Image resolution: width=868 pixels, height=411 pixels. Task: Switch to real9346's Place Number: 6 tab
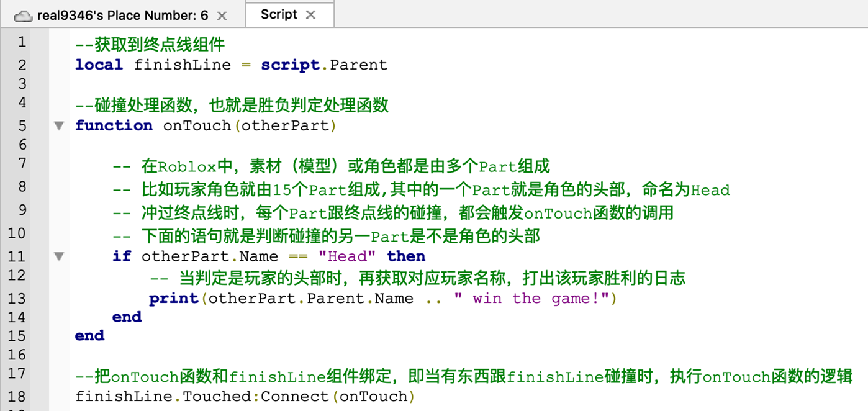(x=122, y=16)
